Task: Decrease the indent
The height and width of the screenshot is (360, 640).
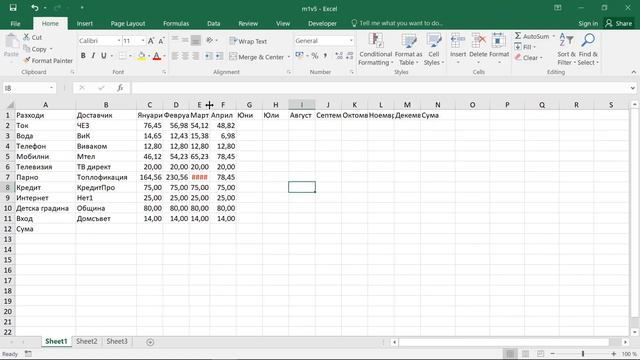Action: coord(209,56)
